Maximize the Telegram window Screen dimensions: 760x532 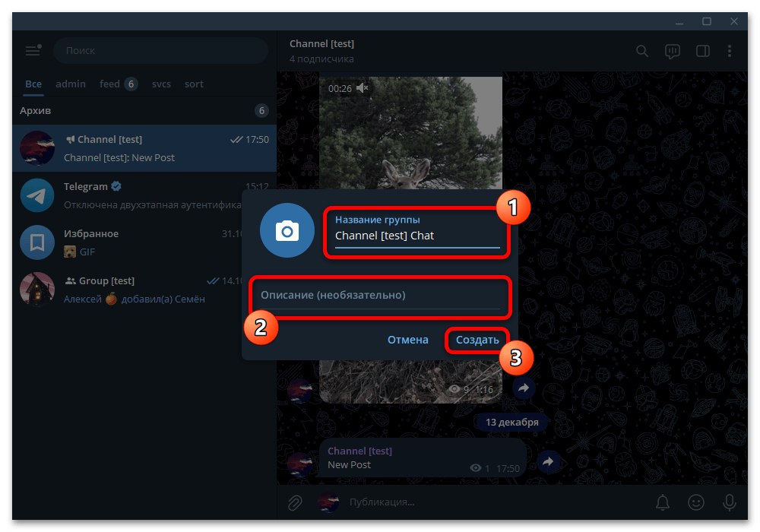coord(707,21)
